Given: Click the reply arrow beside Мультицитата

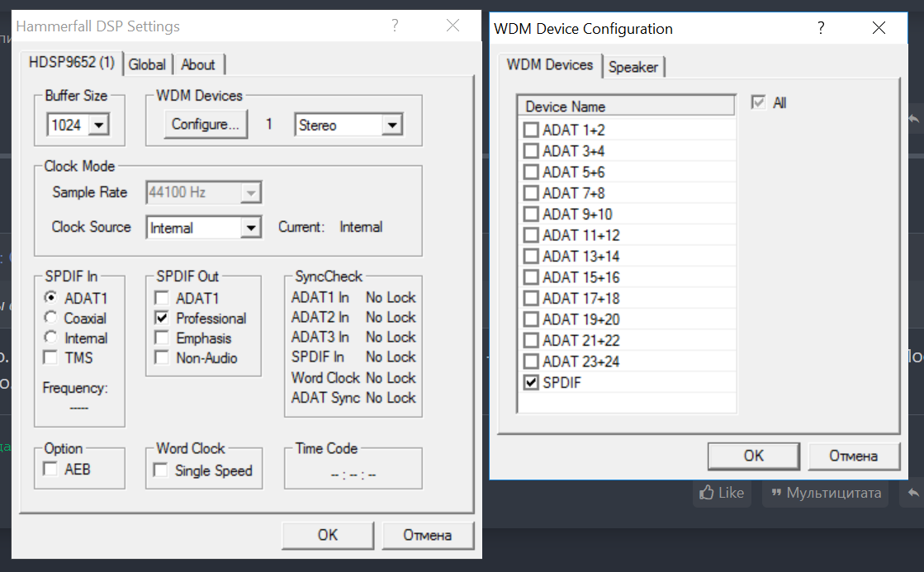Looking at the screenshot, I should click(x=912, y=493).
